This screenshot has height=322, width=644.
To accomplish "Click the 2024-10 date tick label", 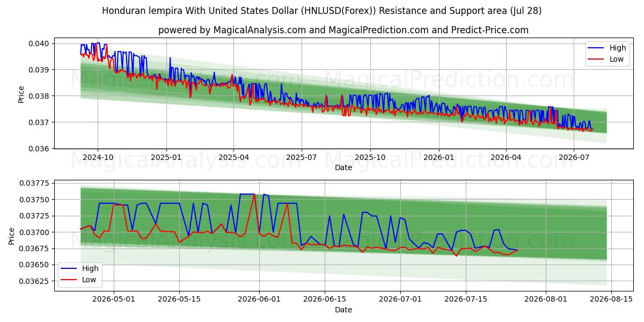I will (x=98, y=158).
